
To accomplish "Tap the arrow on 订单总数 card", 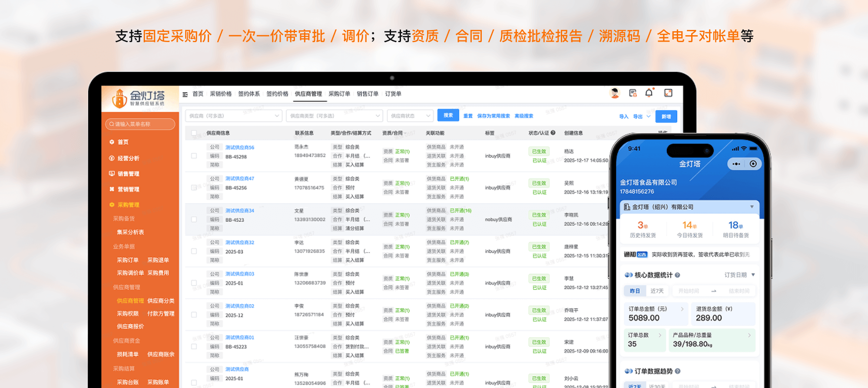I will click(x=660, y=335).
